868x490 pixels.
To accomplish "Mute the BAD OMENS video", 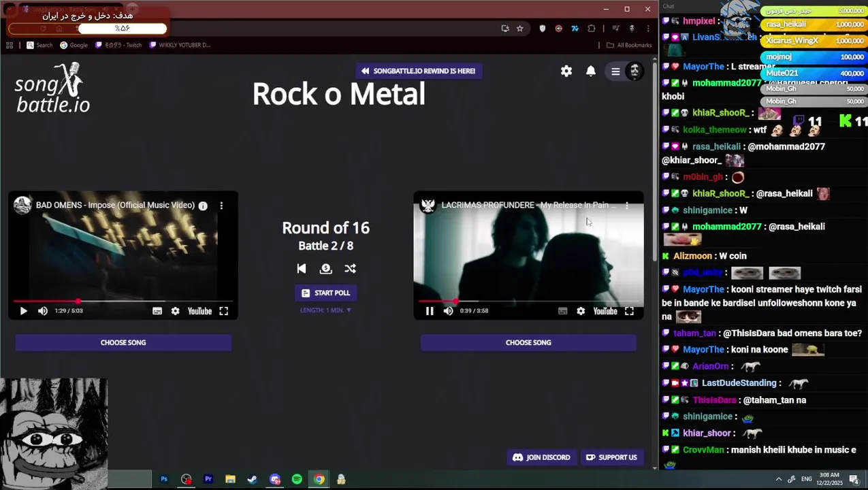I will (x=43, y=311).
